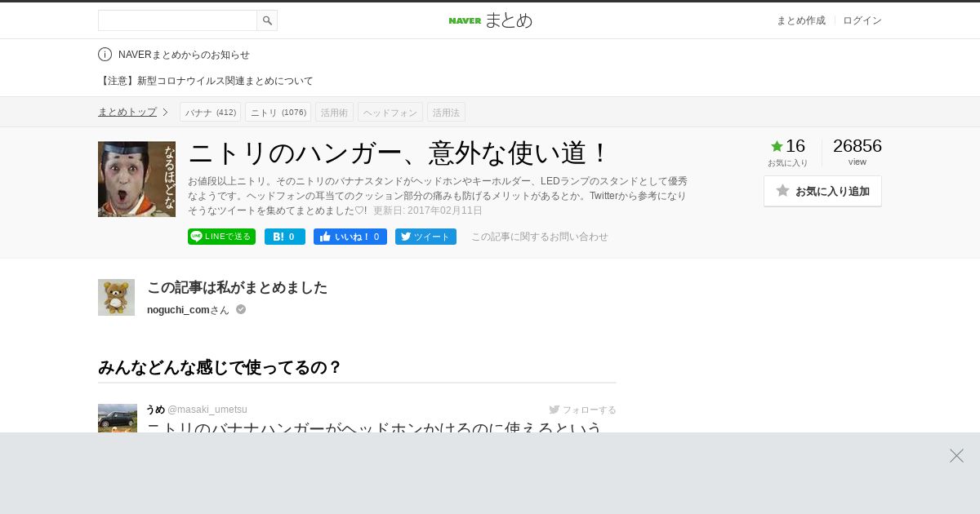The image size is (980, 514).
Task: Open the まとめ作成 link
Action: [x=800, y=20]
